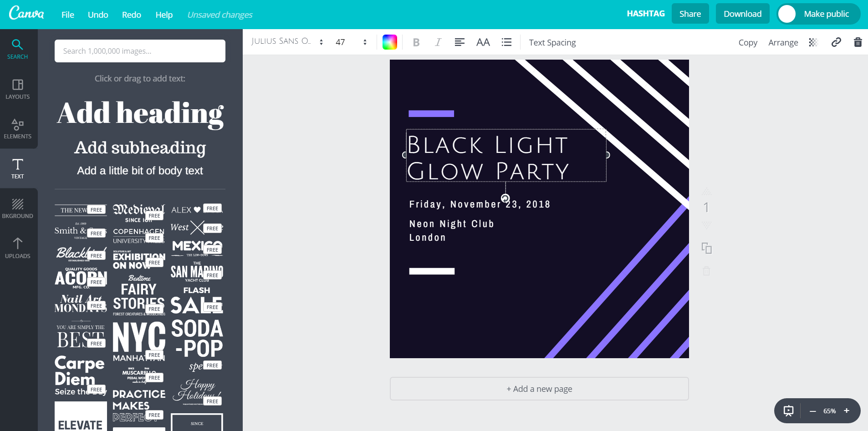This screenshot has width=868, height=431.
Task: Click the Help menu
Action: click(164, 14)
